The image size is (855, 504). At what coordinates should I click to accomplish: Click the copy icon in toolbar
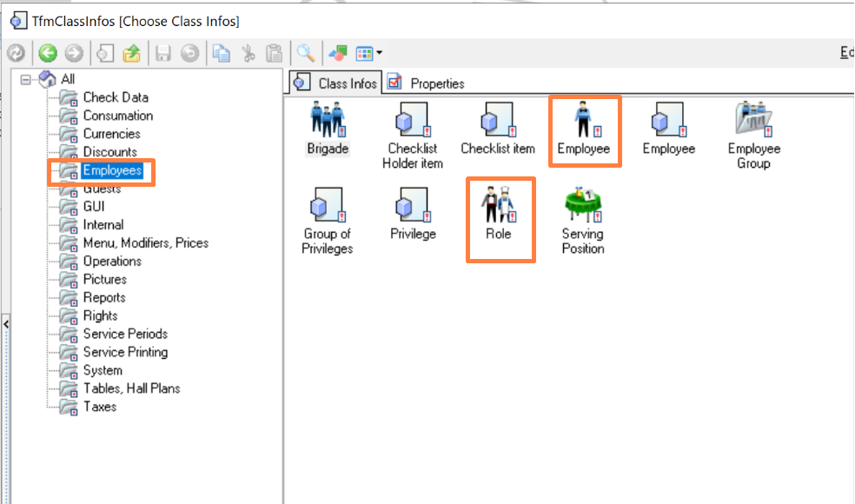pyautogui.click(x=222, y=53)
